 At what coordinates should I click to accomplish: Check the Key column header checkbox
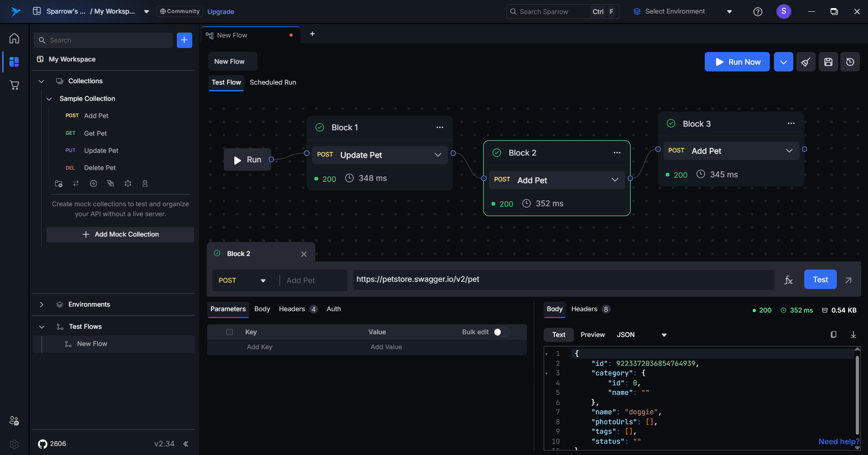pos(229,332)
